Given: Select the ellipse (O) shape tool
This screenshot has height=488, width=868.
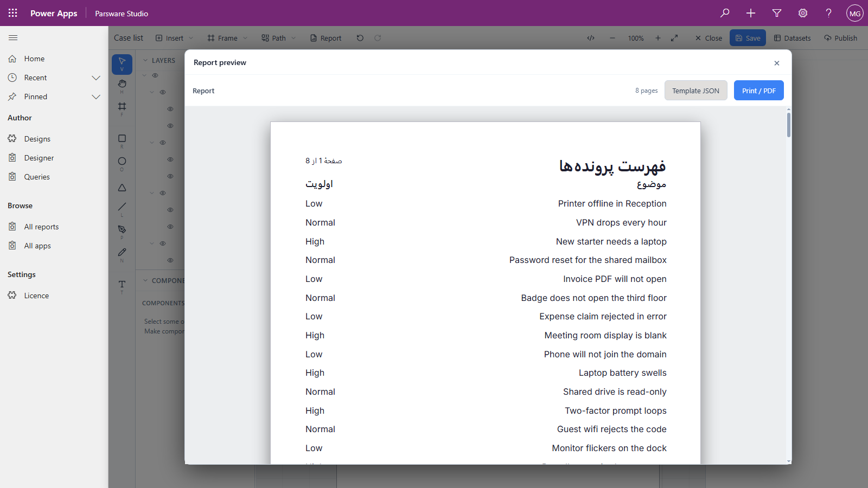Looking at the screenshot, I should [x=122, y=163].
